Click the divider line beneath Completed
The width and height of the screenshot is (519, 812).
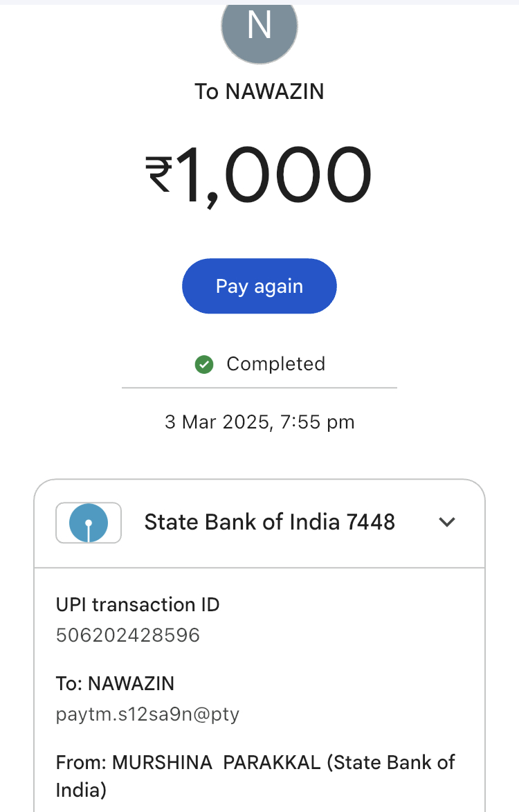[259, 388]
